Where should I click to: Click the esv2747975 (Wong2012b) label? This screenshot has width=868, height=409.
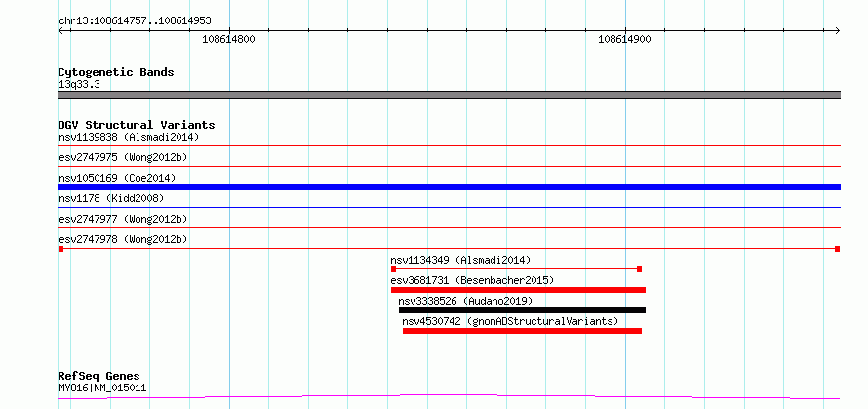(123, 157)
